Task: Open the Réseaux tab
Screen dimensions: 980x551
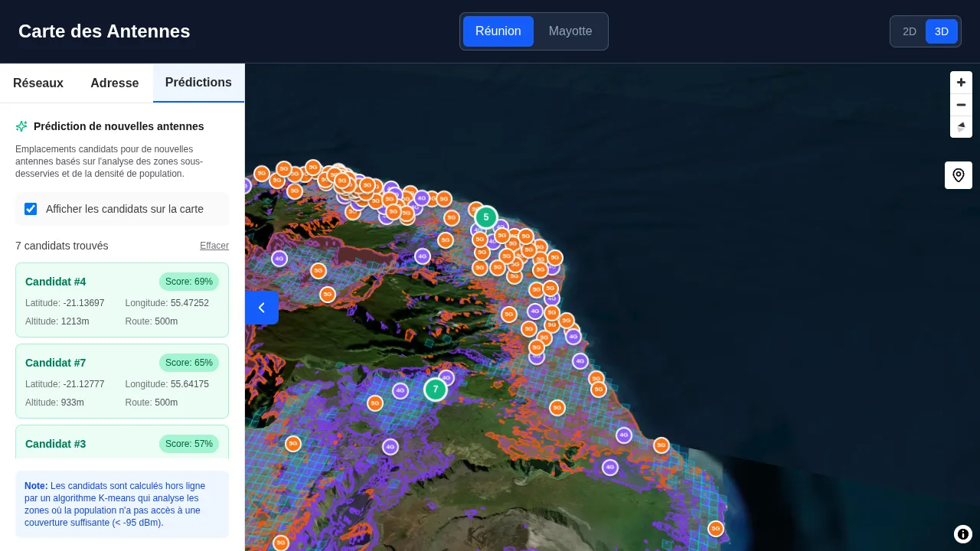Action: (x=38, y=83)
